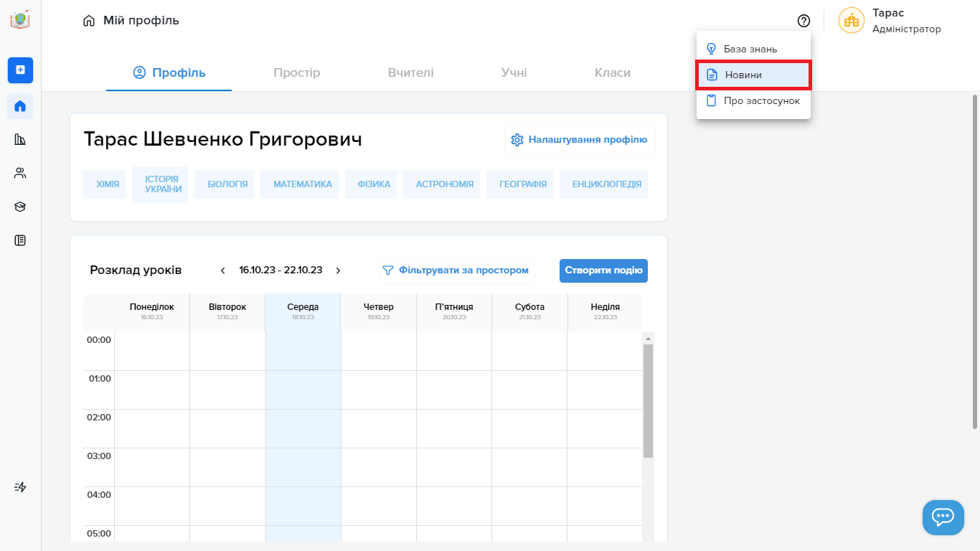Select the АСТРОНОМІЯ subject tag
Screen dimensions: 980x551
pyautogui.click(x=441, y=184)
